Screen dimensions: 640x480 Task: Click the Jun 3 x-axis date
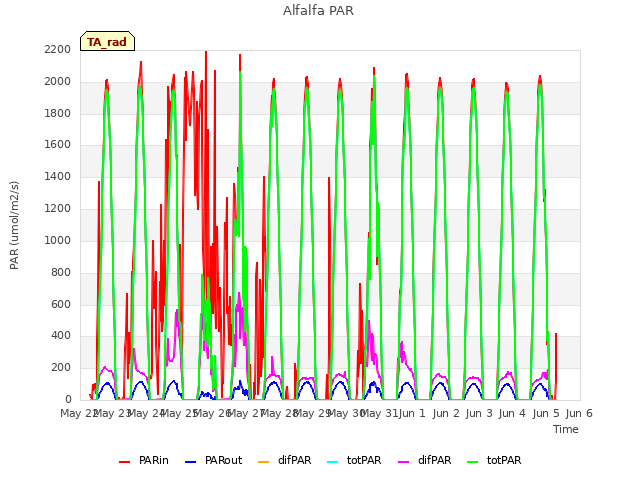click(x=479, y=413)
